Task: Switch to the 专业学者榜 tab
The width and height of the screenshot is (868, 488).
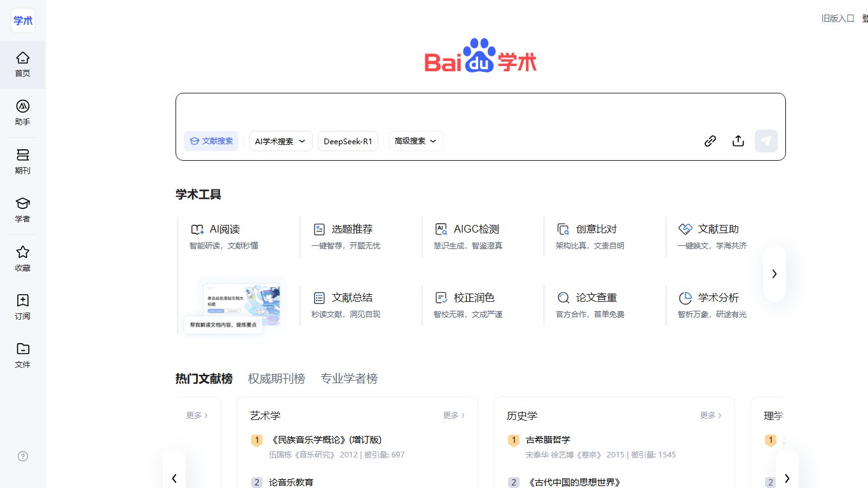Action: pyautogui.click(x=349, y=379)
